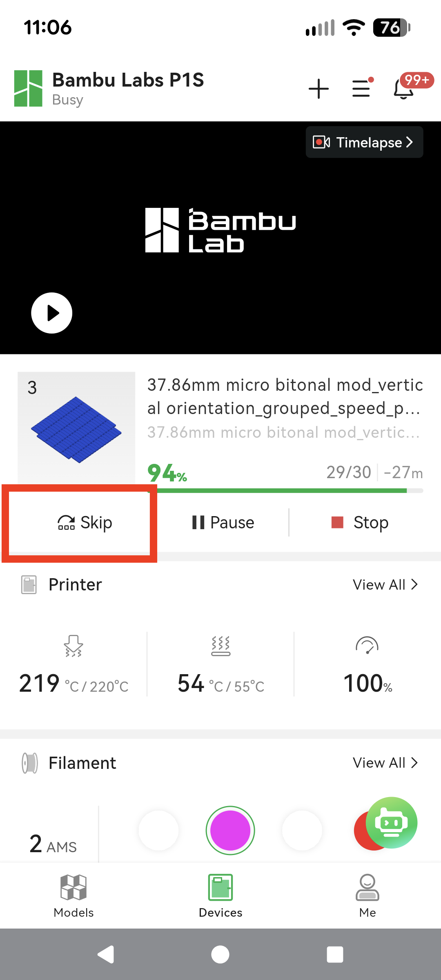The width and height of the screenshot is (441, 980).
Task: Pause the current print job
Action: point(223,523)
